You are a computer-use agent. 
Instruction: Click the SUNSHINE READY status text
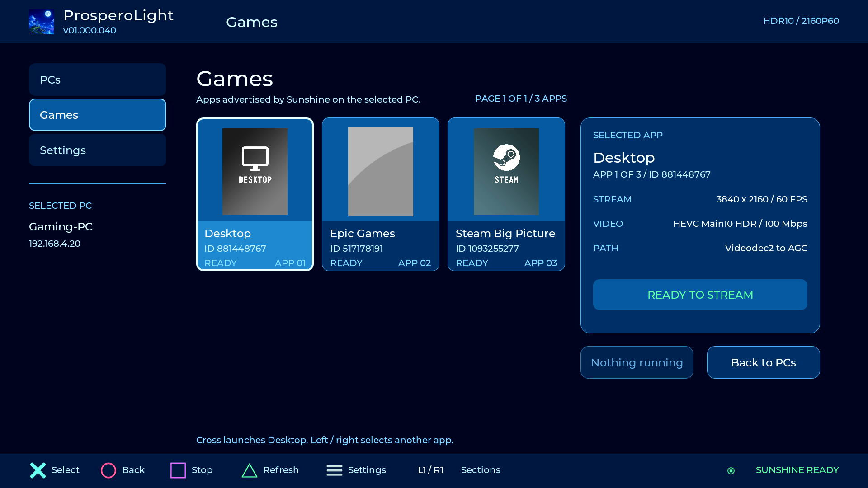(x=797, y=470)
